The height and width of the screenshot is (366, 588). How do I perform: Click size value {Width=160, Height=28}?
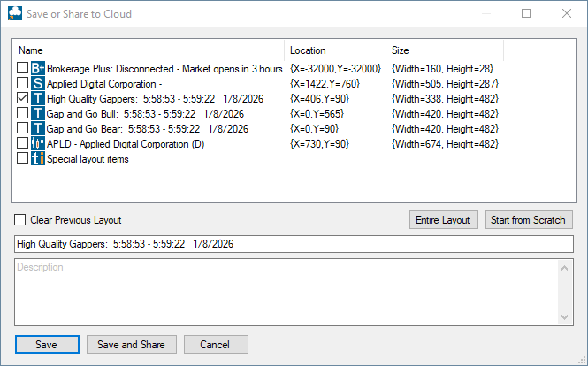(x=442, y=69)
